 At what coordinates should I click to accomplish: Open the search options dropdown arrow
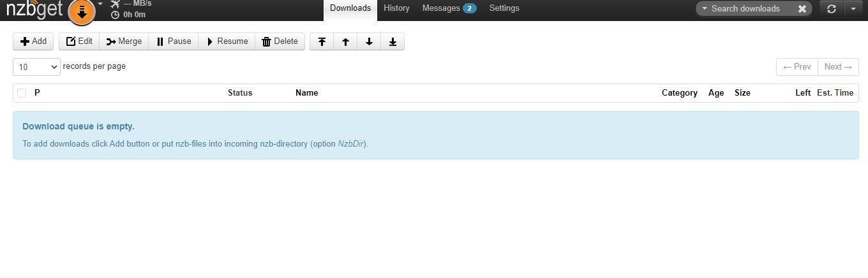pyautogui.click(x=705, y=8)
